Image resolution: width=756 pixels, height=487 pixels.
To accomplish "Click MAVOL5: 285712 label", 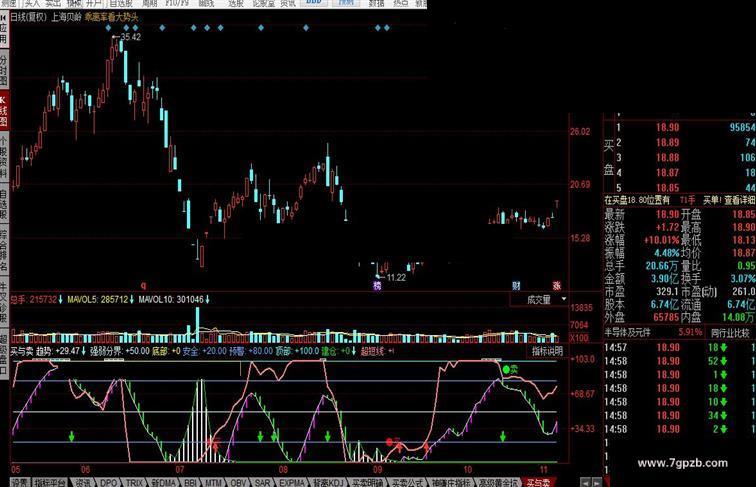I will 98,299.
